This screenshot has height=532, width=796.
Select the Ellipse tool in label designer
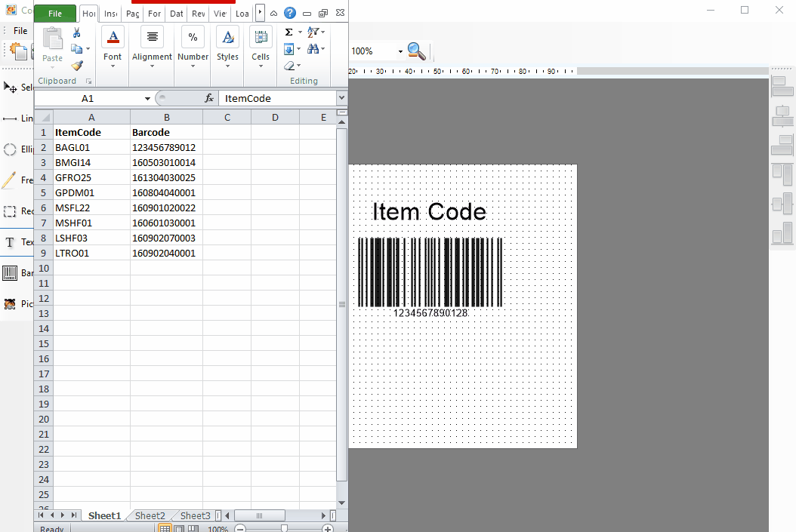[18, 149]
